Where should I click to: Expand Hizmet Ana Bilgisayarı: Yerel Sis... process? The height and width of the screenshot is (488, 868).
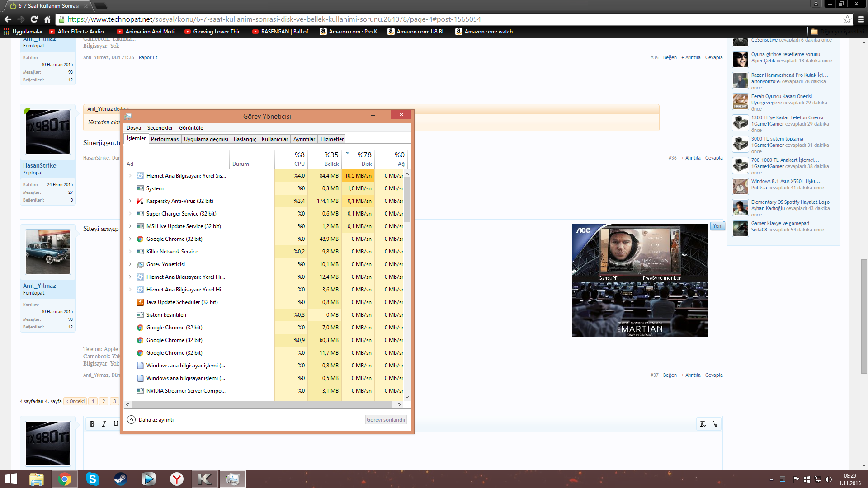click(130, 176)
